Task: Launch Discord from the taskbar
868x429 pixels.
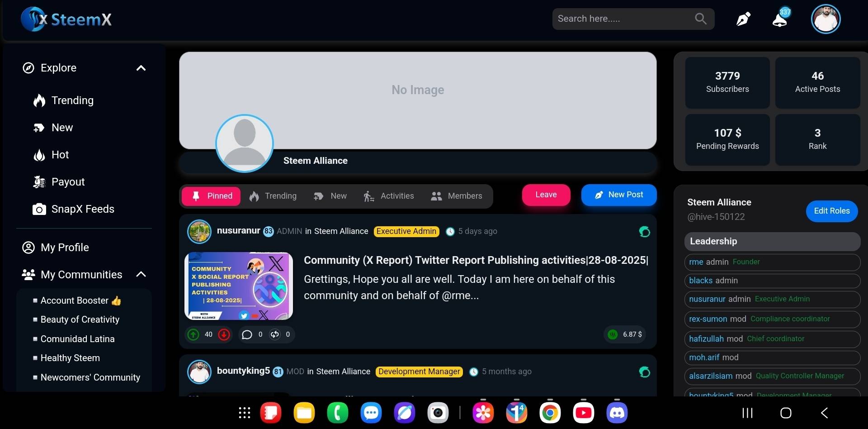Action: [x=617, y=413]
